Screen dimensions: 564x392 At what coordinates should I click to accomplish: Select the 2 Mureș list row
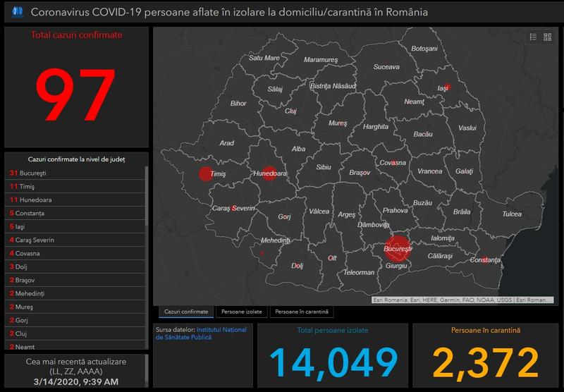coord(75,307)
